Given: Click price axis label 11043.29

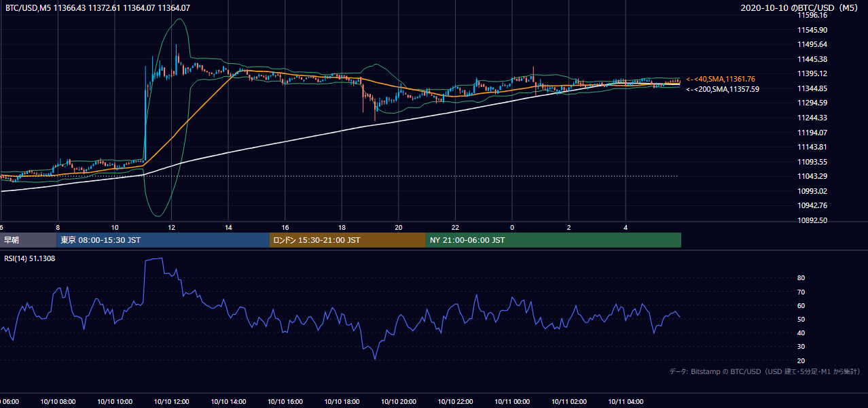Looking at the screenshot, I should tap(812, 176).
